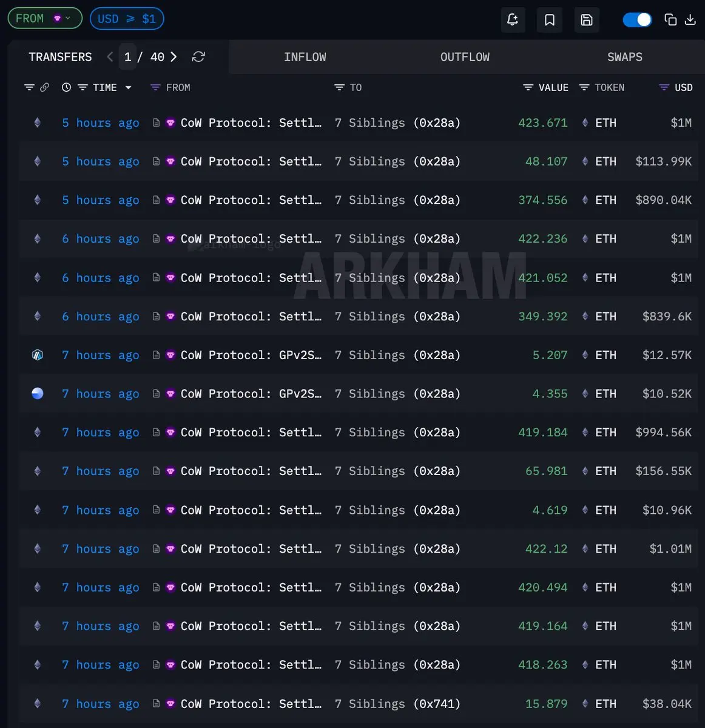Click the $156.55K USD amount
Image resolution: width=705 pixels, height=728 pixels.
click(663, 471)
